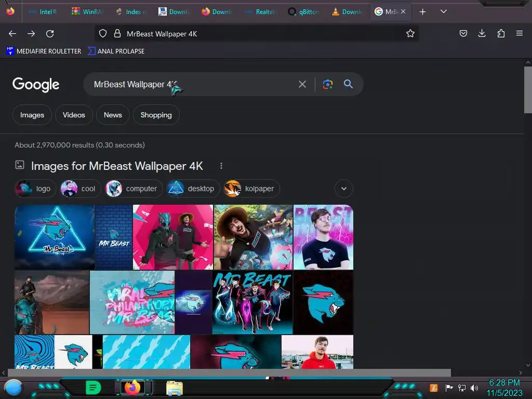Open Firefox from the taskbar
Image resolution: width=532 pixels, height=399 pixels.
[132, 388]
